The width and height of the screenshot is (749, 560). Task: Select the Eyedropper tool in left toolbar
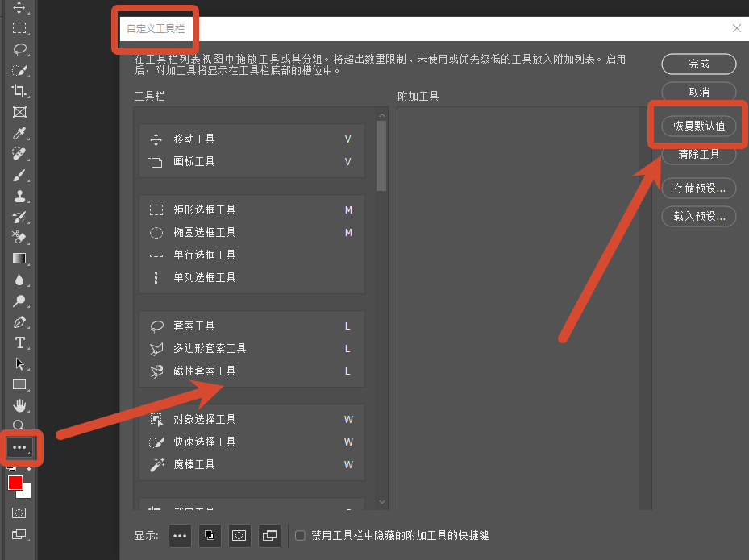(19, 133)
